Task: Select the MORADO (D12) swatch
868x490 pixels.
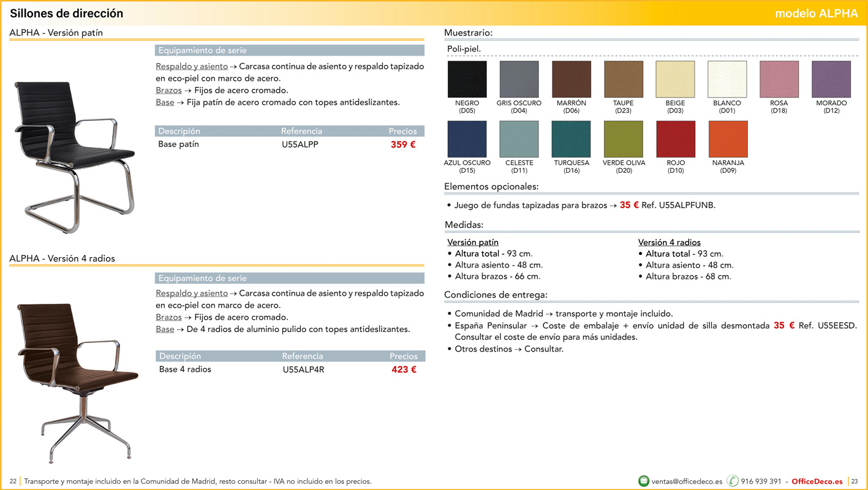Action: [x=831, y=80]
